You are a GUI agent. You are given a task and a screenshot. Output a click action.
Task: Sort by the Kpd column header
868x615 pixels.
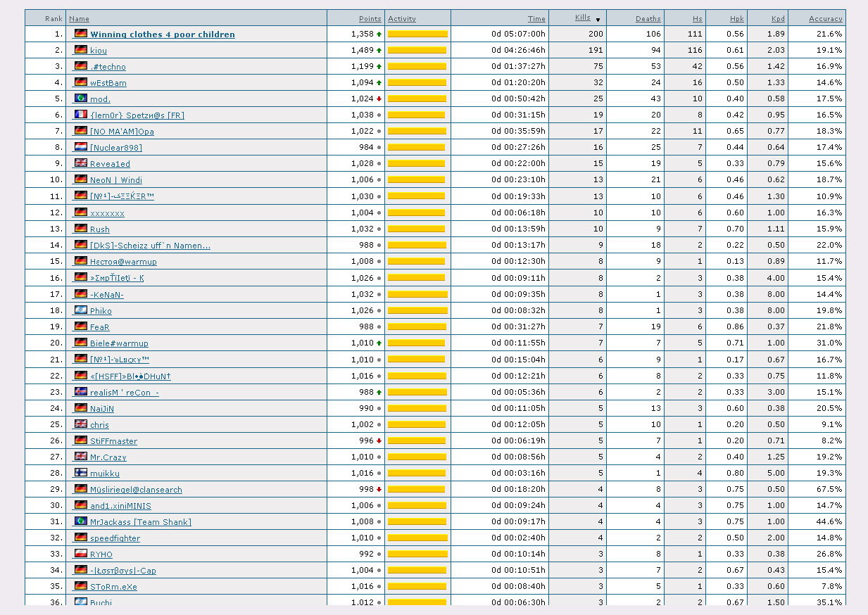coord(776,19)
